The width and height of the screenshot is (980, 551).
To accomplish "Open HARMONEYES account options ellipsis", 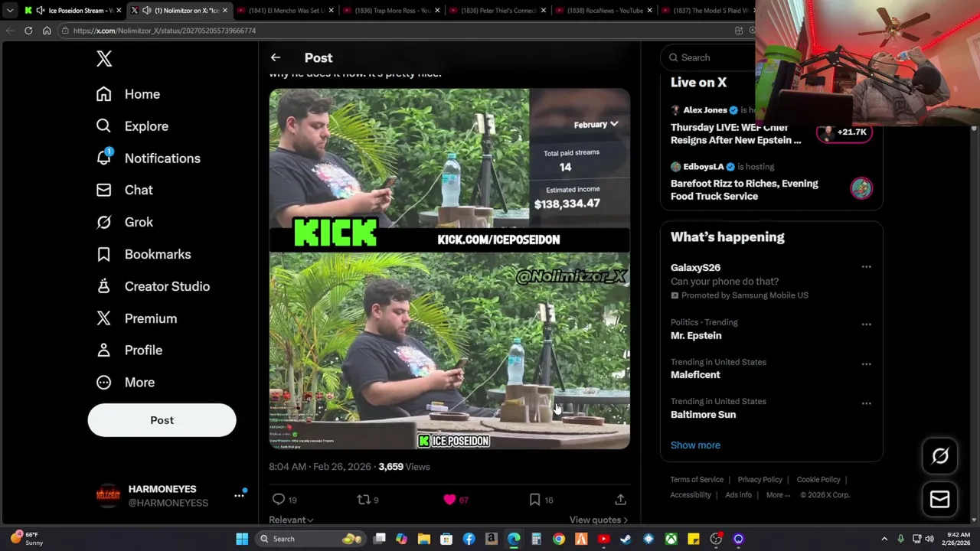I will point(239,496).
